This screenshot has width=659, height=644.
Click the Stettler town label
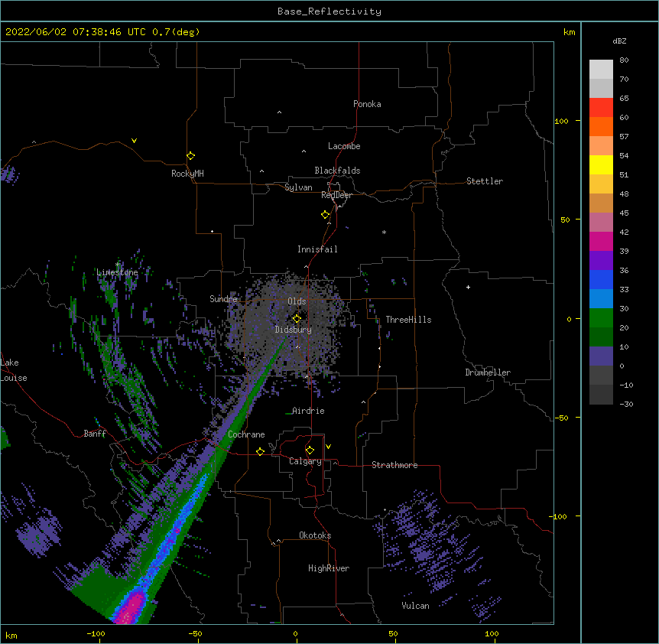[x=485, y=181]
